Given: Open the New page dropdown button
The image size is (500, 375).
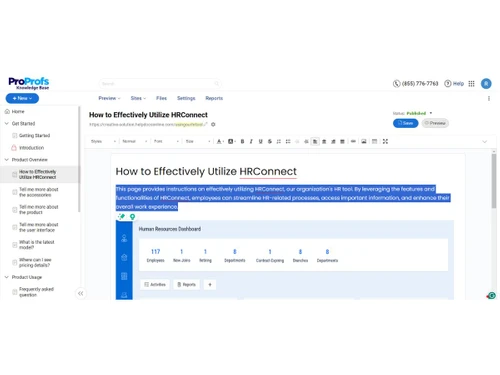Looking at the screenshot, I should (22, 98).
